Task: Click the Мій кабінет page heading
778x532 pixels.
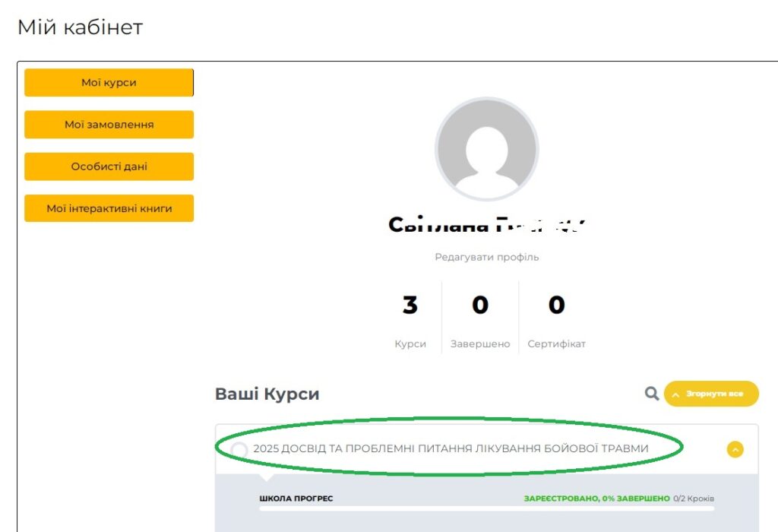Action: click(x=80, y=27)
